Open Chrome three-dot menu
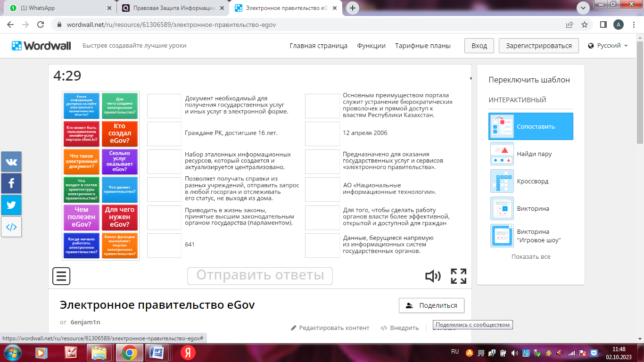The height and width of the screenshot is (362, 644). [x=633, y=25]
